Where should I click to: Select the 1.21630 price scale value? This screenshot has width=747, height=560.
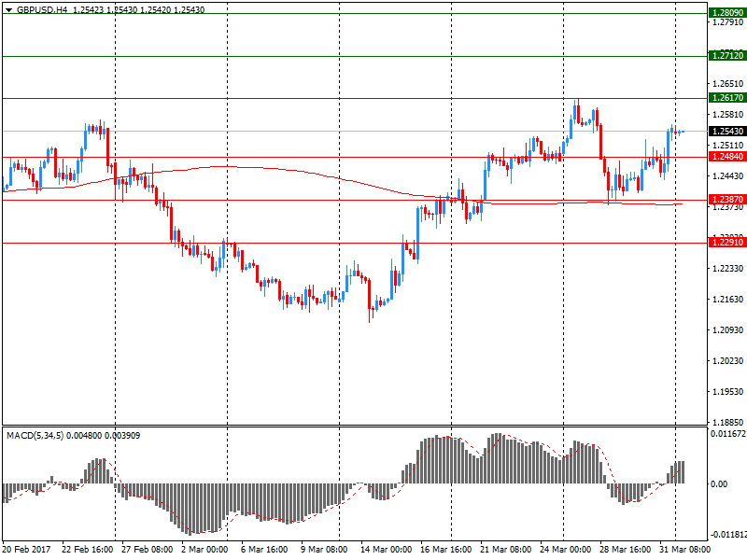[x=727, y=299]
